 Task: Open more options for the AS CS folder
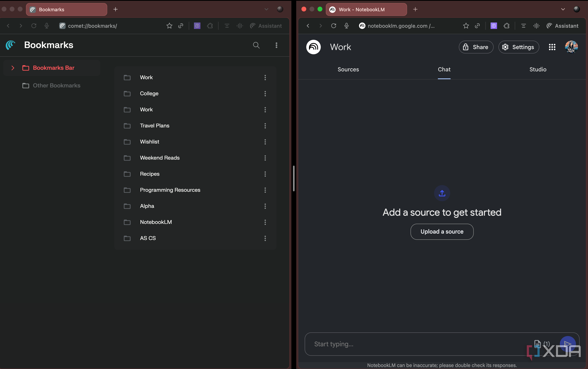tap(265, 238)
